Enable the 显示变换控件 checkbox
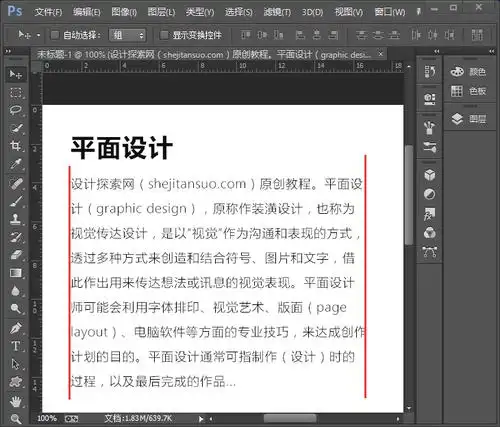 tap(164, 35)
